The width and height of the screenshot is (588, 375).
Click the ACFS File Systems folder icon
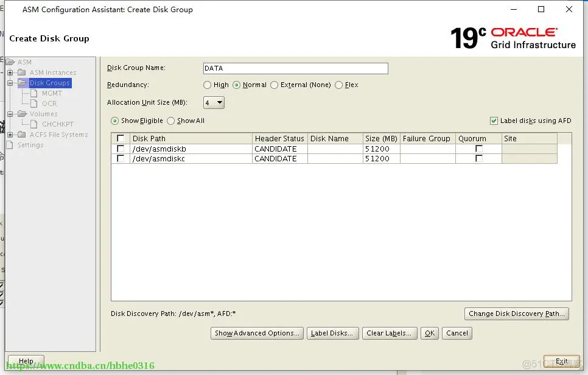22,135
